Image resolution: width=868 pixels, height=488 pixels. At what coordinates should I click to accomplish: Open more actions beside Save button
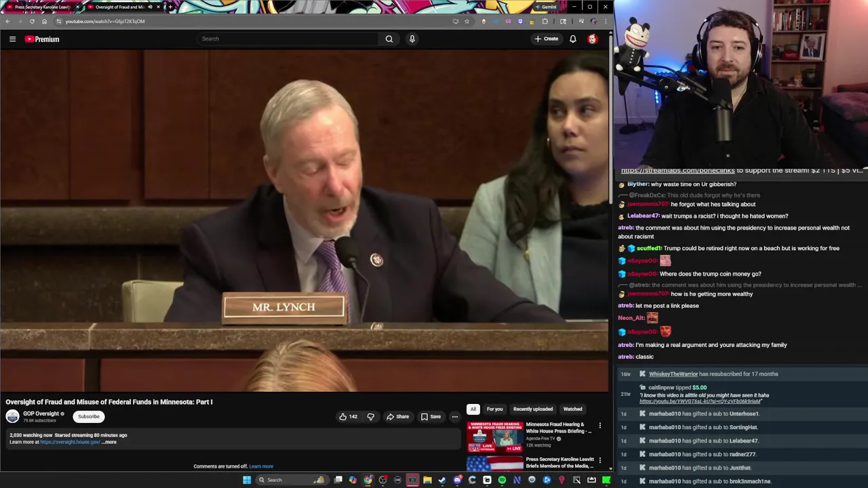(x=455, y=417)
